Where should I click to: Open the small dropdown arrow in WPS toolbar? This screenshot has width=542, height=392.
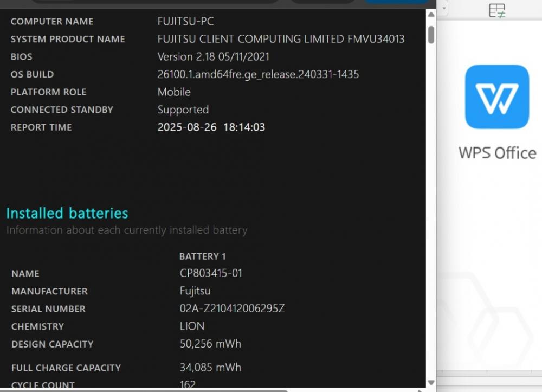pos(444,8)
